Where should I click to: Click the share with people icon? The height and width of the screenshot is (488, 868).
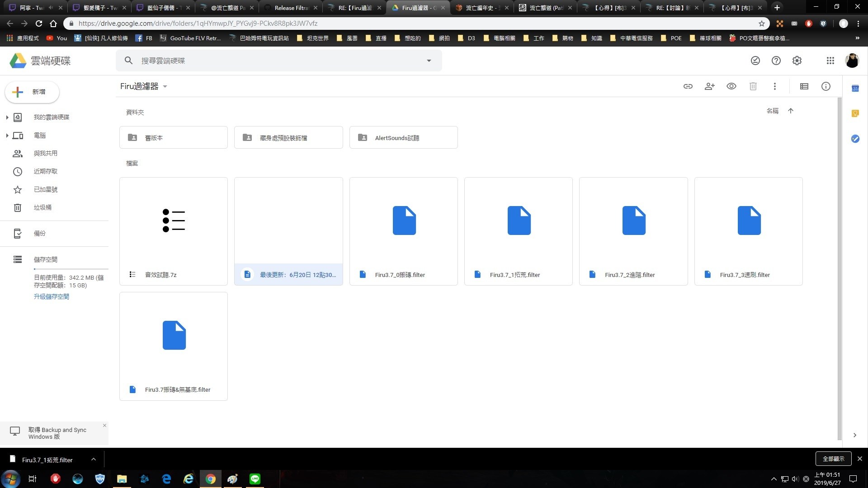[709, 86]
